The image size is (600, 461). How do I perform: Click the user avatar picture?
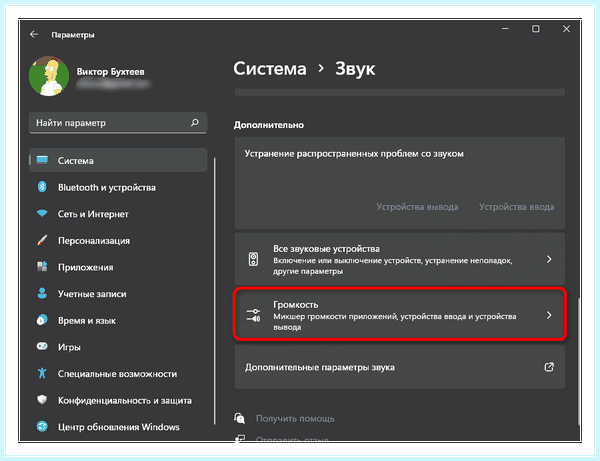(x=49, y=76)
